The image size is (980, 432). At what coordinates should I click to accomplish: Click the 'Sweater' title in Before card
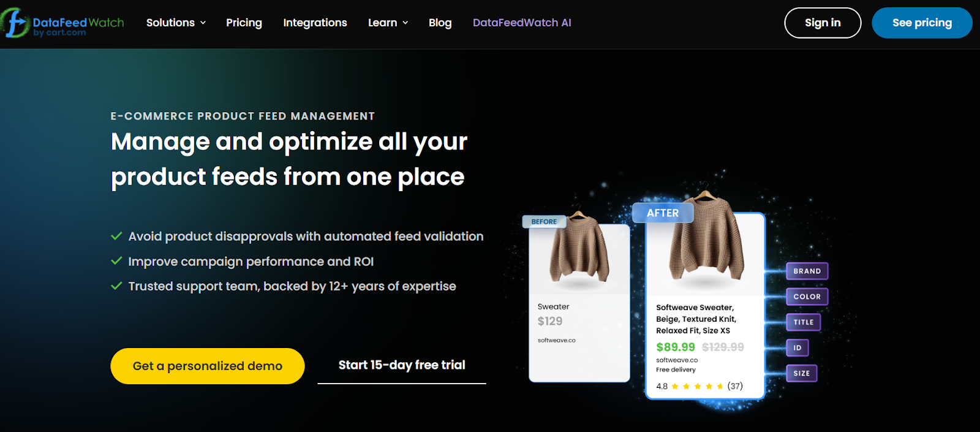(553, 306)
